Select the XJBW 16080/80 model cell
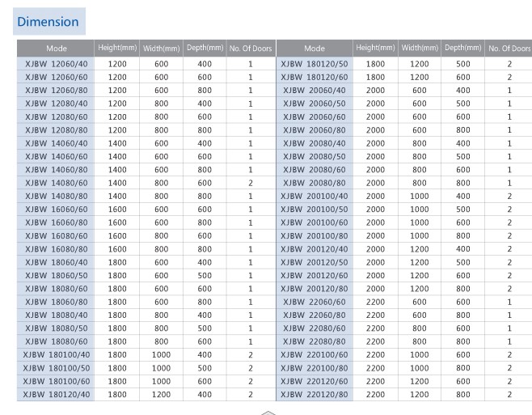This screenshot has width=532, height=415. pos(56,249)
